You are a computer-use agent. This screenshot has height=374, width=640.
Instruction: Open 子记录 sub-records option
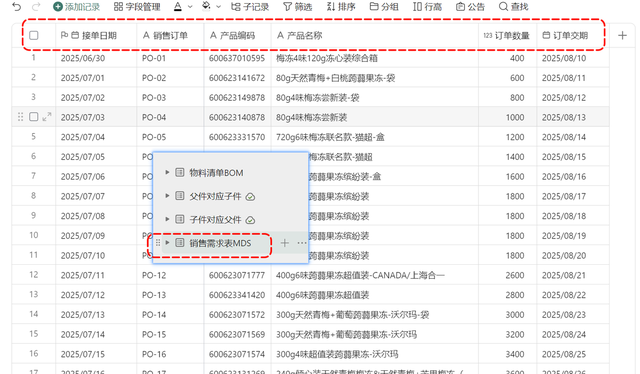coord(249,7)
